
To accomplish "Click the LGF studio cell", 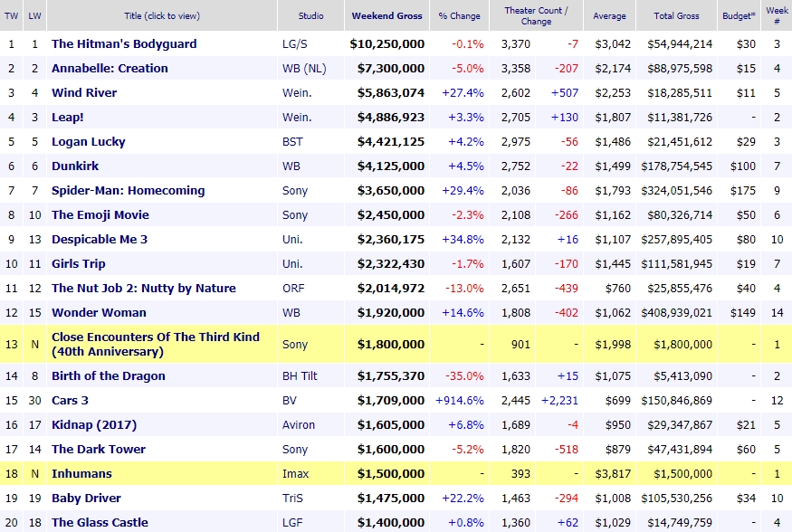I will (x=292, y=522).
